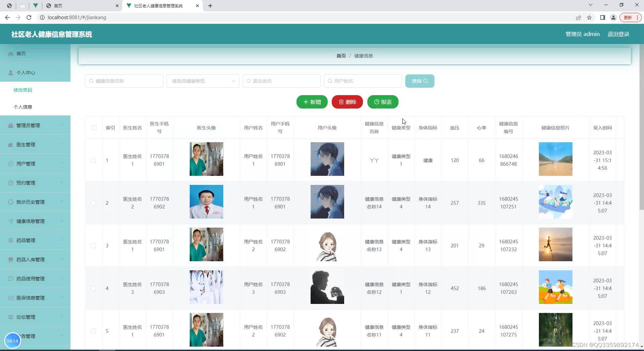Click the person icon beside 个人中心
The width and height of the screenshot is (644, 351).
(x=11, y=73)
